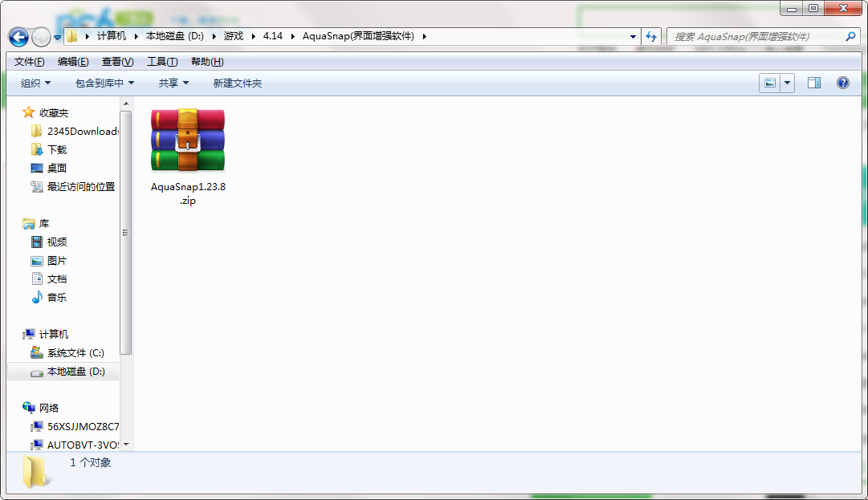The image size is (868, 500).
Task: Open the address bar previous locations dropdown
Action: pos(633,37)
